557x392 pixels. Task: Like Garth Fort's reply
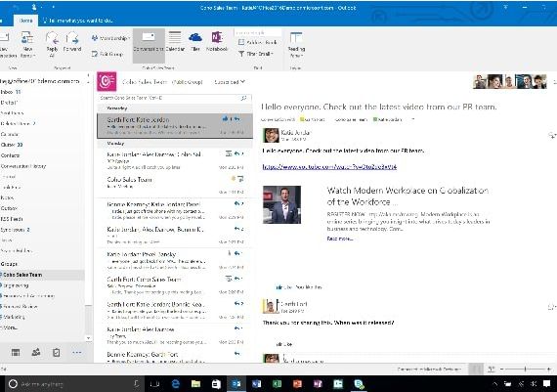tap(278, 344)
